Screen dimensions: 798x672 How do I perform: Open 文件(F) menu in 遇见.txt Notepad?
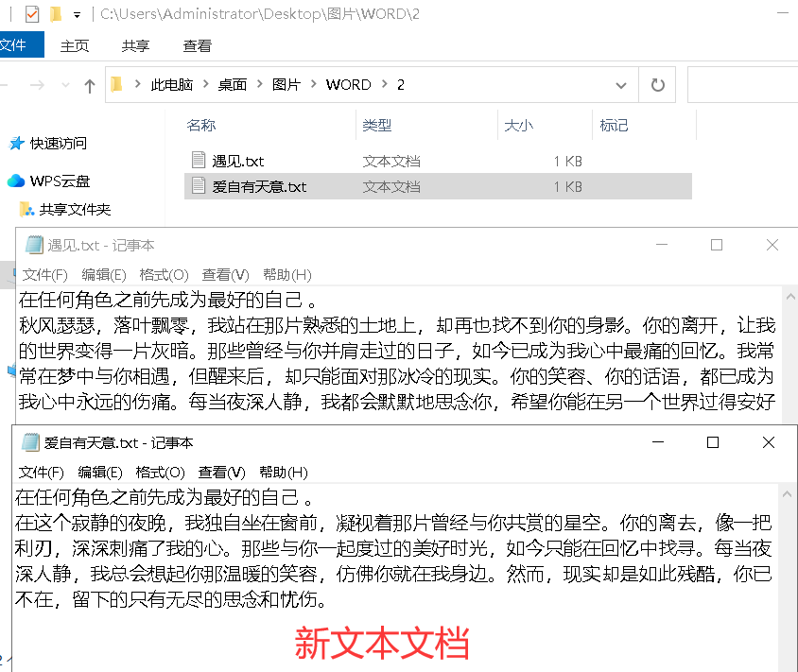click(44, 275)
